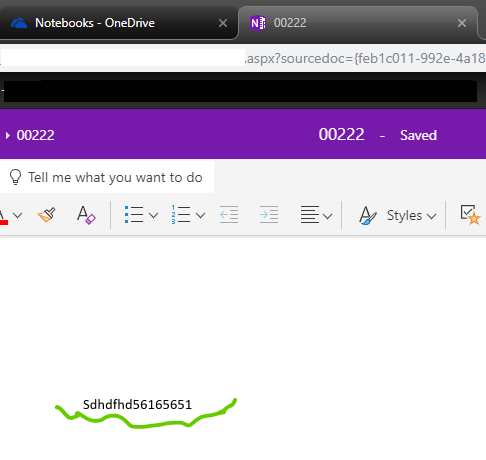Click the OneNote icon on browser tab
486x460 pixels.
(x=258, y=23)
